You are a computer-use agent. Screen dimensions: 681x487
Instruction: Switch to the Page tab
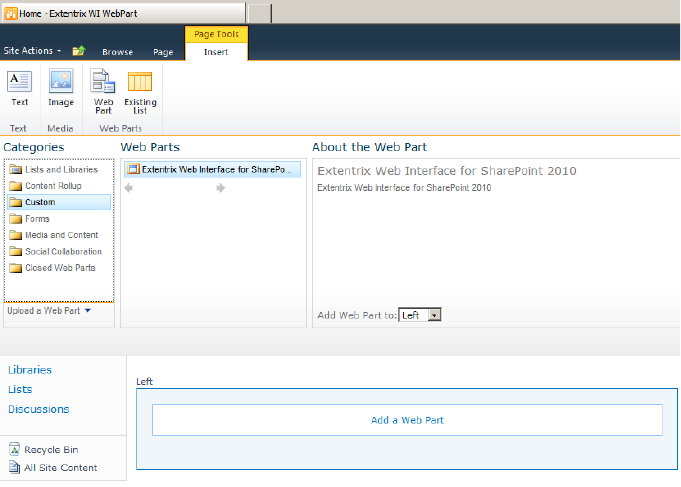click(163, 52)
